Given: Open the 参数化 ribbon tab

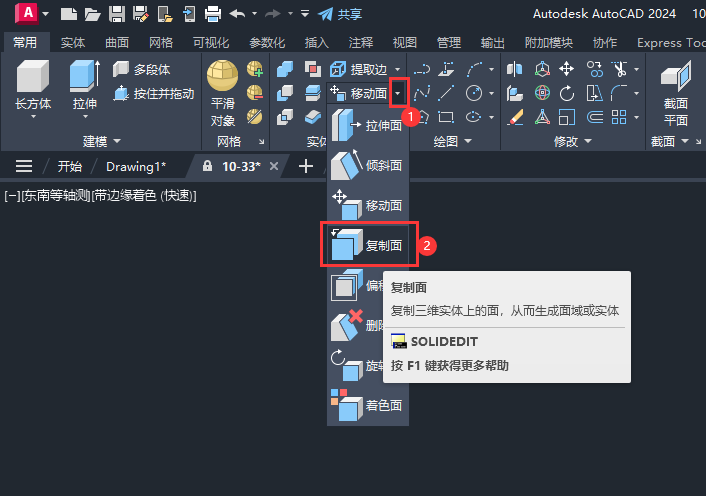Looking at the screenshot, I should [x=267, y=42].
